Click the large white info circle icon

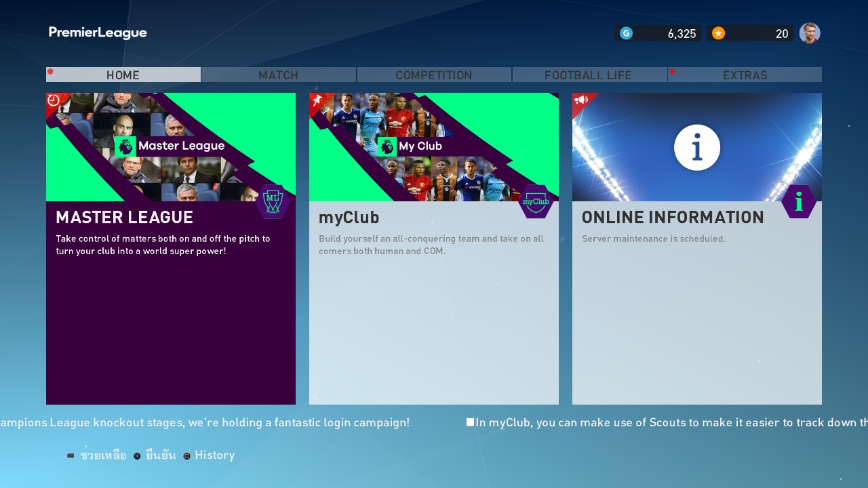click(x=697, y=147)
